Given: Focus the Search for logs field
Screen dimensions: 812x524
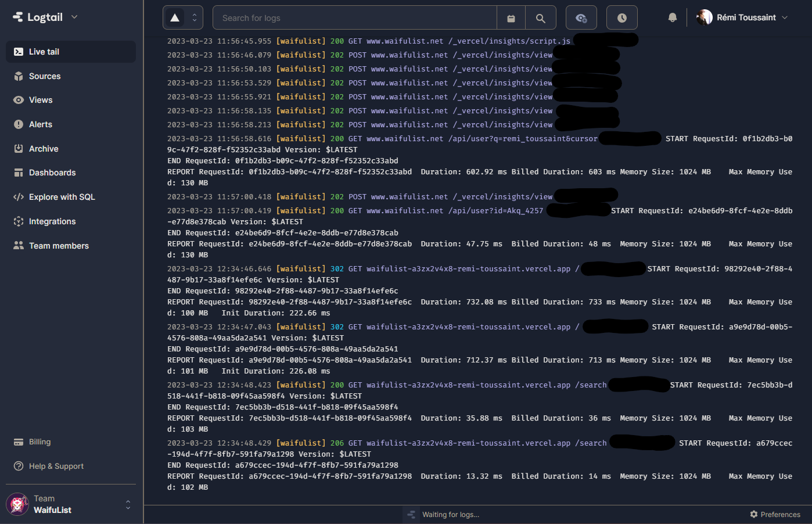Looking at the screenshot, I should pyautogui.click(x=355, y=18).
